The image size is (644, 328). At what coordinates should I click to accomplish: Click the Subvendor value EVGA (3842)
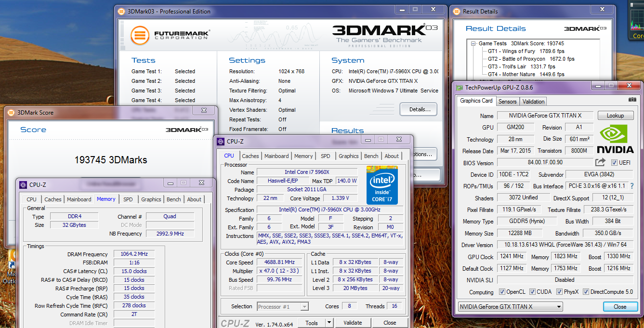tap(599, 174)
